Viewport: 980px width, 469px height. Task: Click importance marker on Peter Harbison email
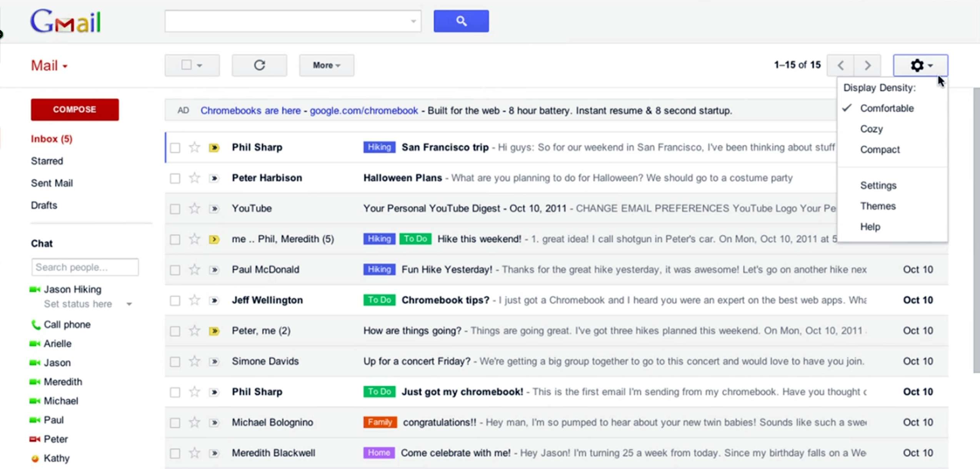coord(214,178)
